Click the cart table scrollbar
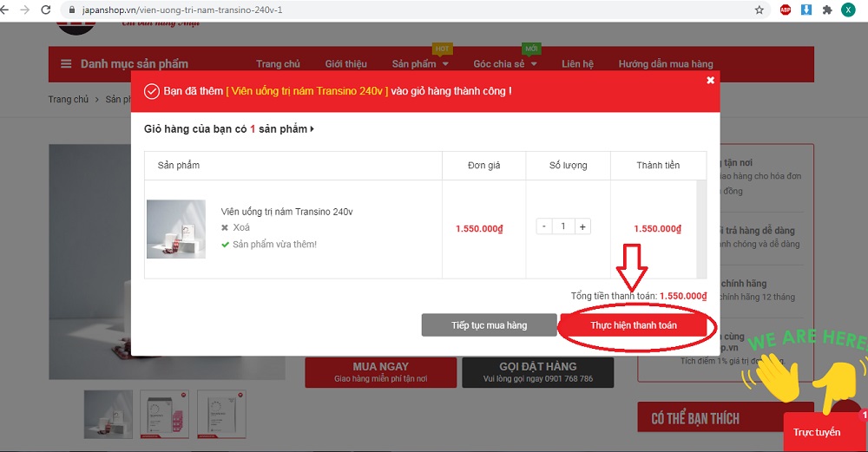The height and width of the screenshot is (452, 868). 701,228
